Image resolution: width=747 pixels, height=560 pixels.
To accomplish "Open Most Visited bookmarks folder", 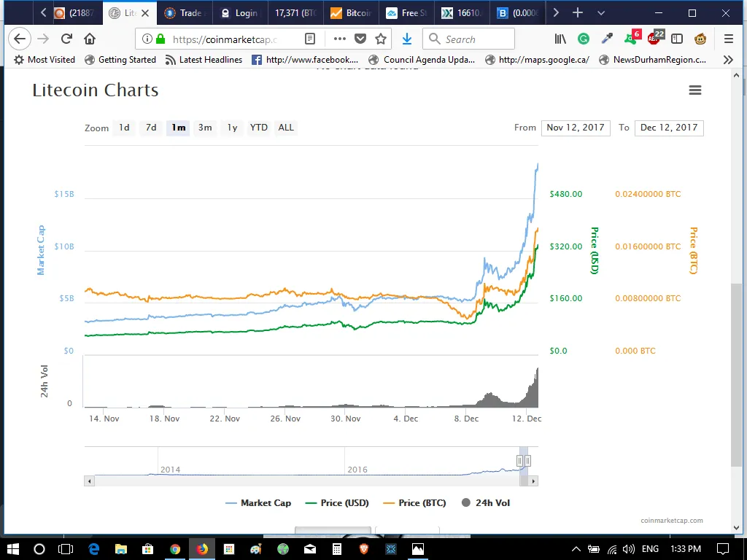I will 44,60.
